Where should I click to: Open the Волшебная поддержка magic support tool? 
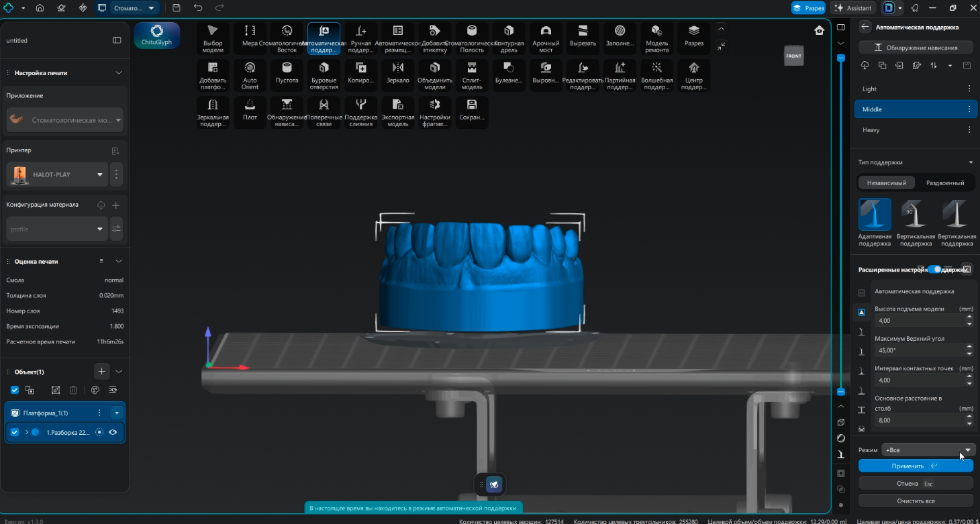656,75
